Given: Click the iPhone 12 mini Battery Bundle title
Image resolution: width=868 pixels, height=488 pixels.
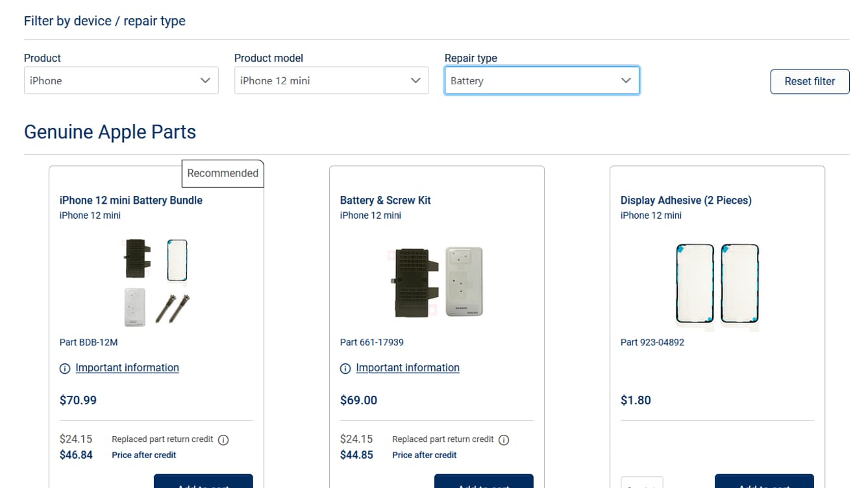Looking at the screenshot, I should [x=131, y=200].
